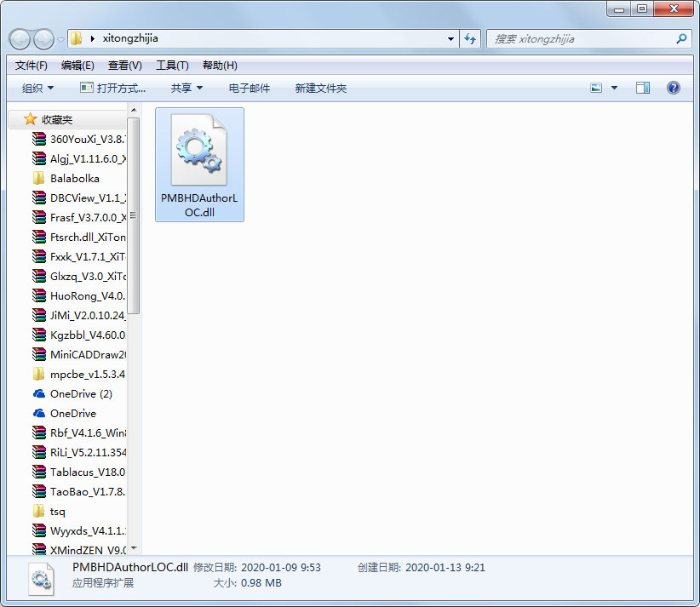Open the view options dropdown arrow

[x=614, y=88]
